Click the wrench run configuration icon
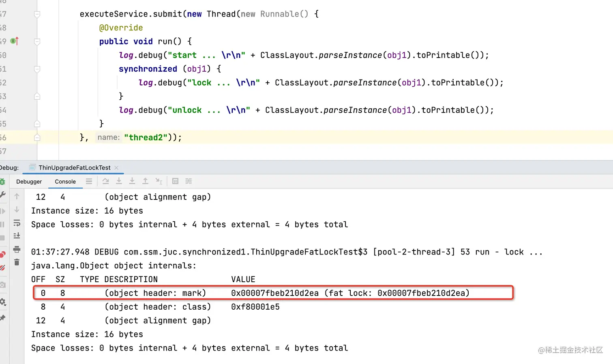Screen dimensions: 613x364 tap(2, 195)
